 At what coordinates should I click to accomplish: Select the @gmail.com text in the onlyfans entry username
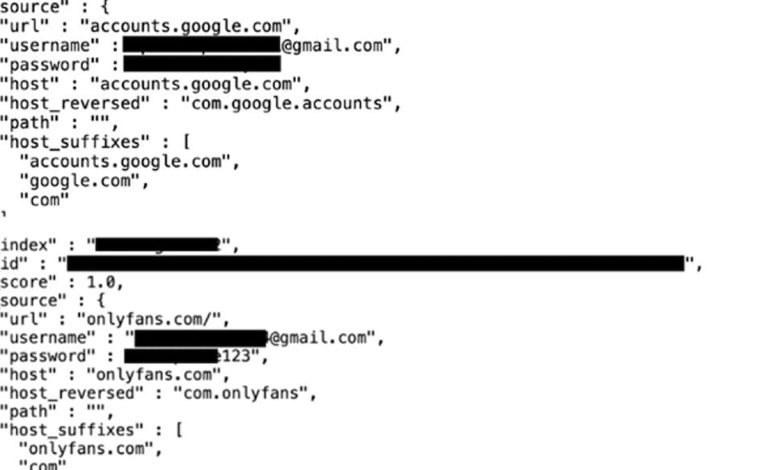(321, 338)
